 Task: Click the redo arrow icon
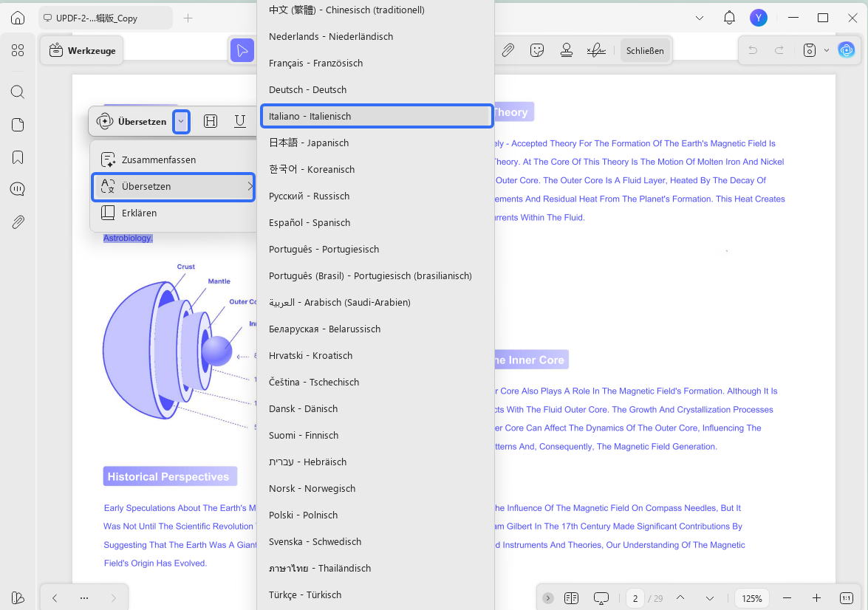(x=779, y=50)
